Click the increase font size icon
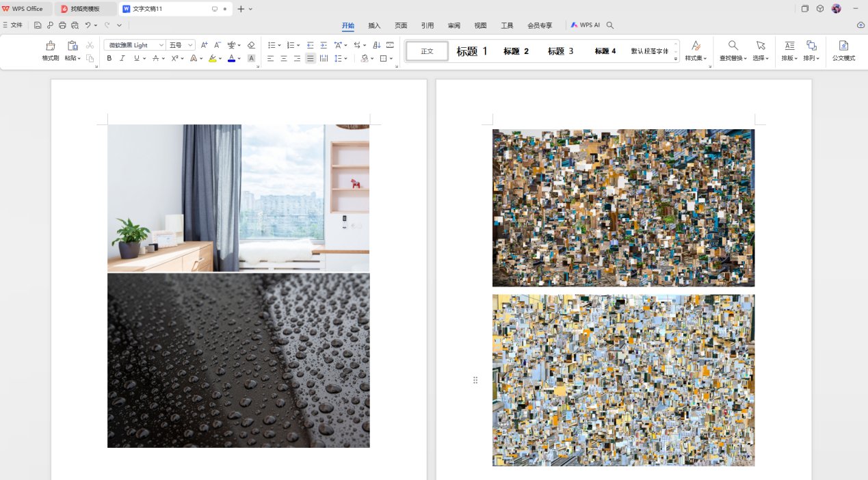 (204, 45)
